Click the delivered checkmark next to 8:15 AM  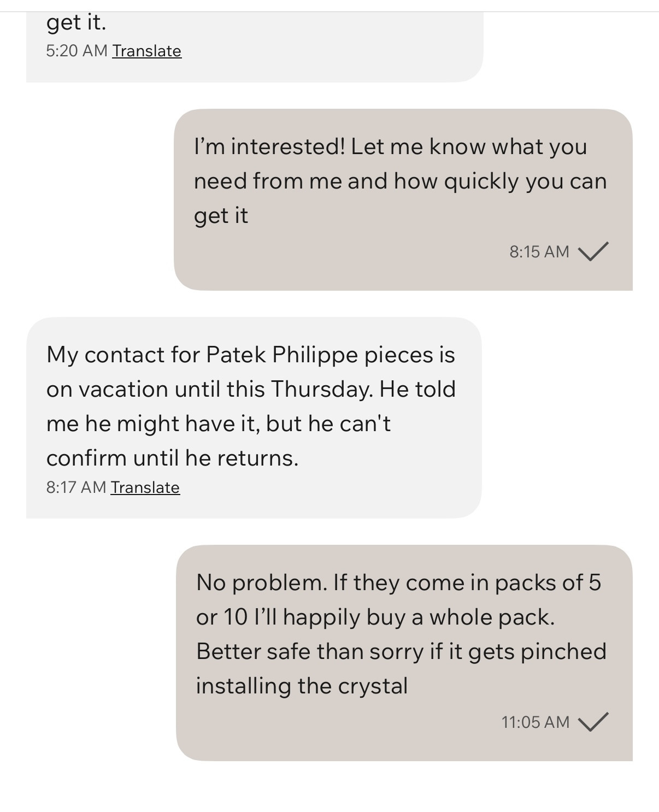(x=593, y=251)
